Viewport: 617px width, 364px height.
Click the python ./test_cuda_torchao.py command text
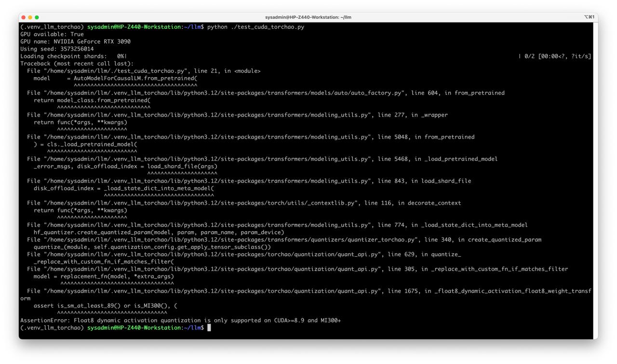pyautogui.click(x=255, y=27)
